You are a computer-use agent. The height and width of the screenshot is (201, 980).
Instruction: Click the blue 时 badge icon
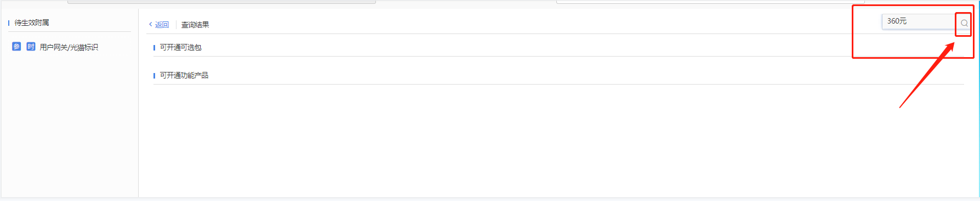[x=31, y=47]
